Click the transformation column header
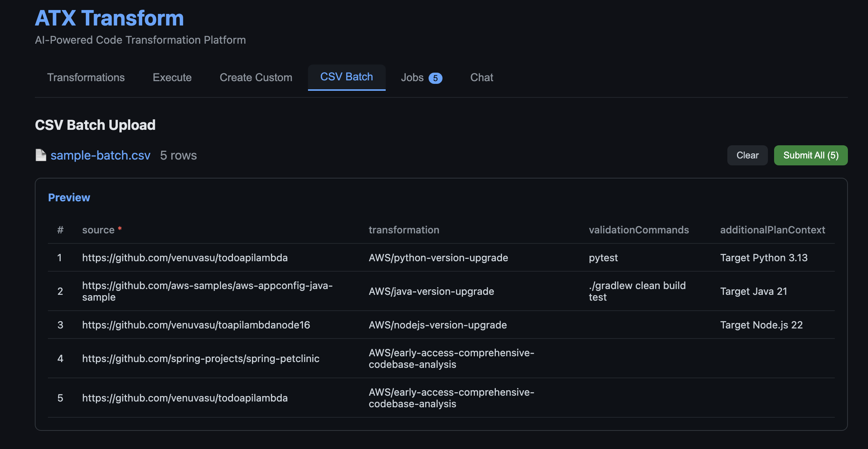This screenshot has width=868, height=449. tap(404, 230)
